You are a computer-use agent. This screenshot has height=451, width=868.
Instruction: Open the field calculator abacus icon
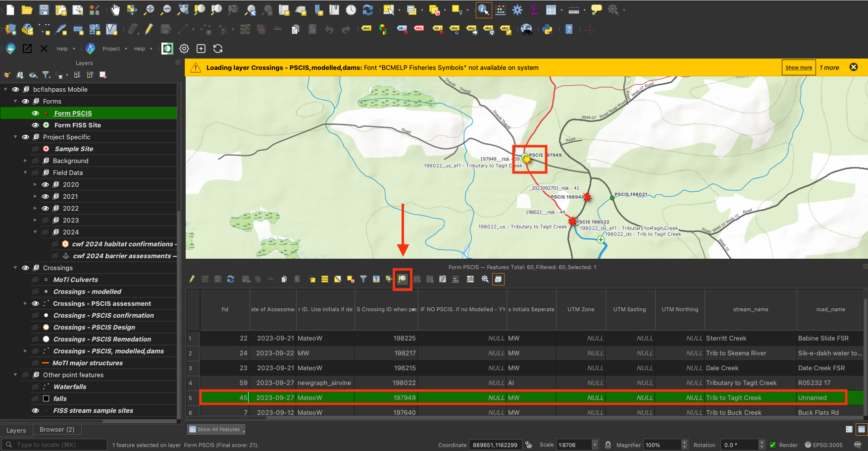(501, 10)
